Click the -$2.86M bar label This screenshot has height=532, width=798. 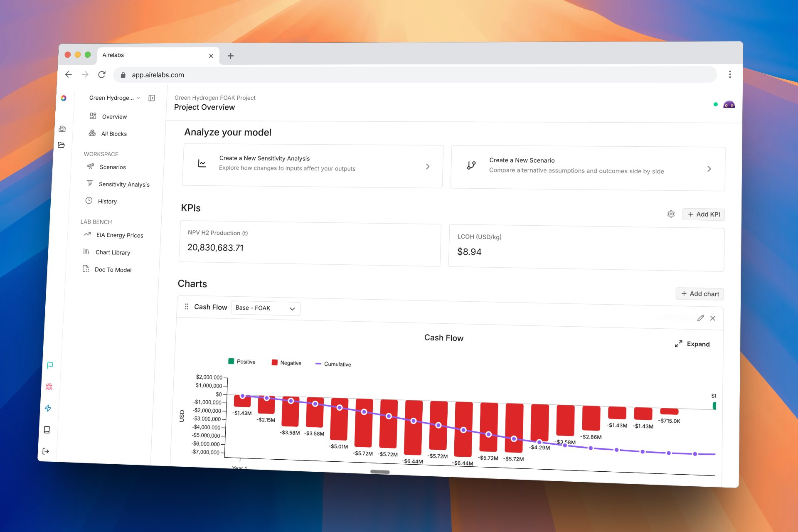(591, 437)
